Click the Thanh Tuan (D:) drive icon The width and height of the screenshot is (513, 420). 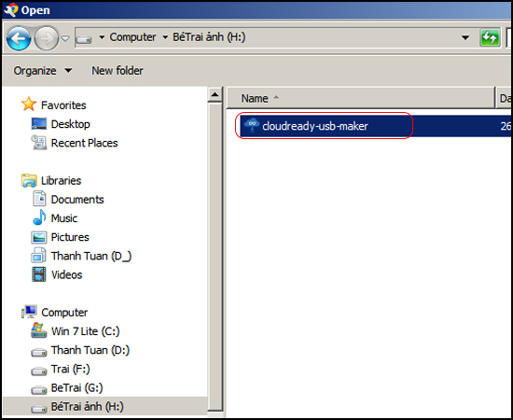39,352
